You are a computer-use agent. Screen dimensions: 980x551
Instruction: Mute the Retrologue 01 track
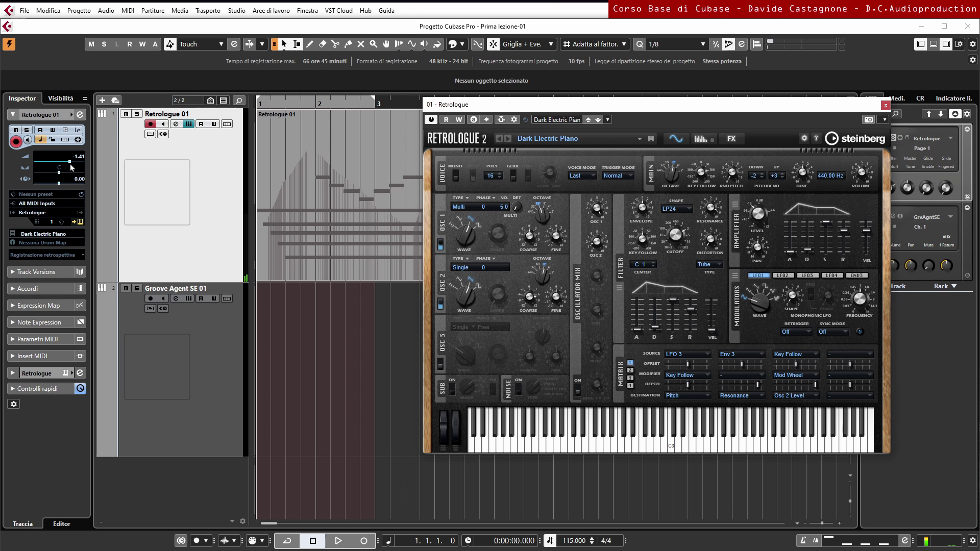tap(126, 114)
